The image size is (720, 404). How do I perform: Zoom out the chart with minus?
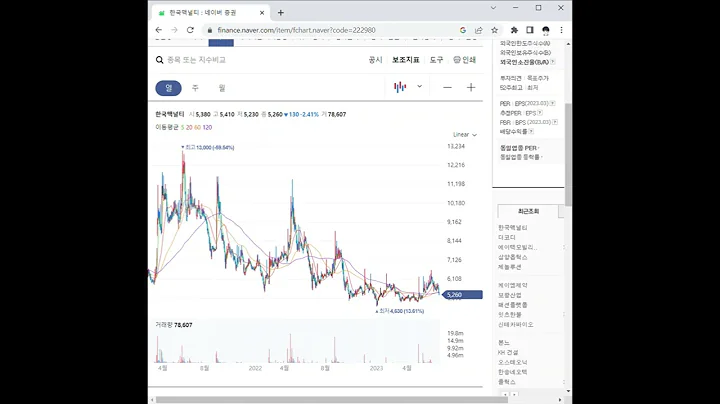click(x=447, y=87)
